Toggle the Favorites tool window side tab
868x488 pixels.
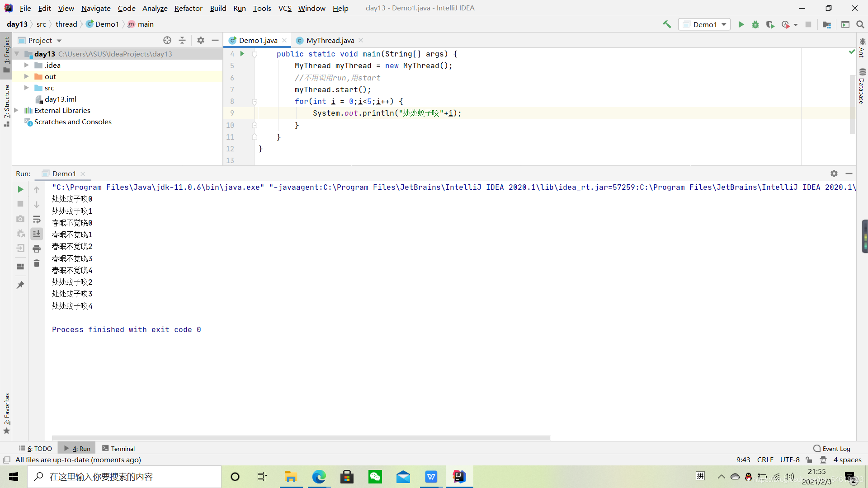[6, 413]
